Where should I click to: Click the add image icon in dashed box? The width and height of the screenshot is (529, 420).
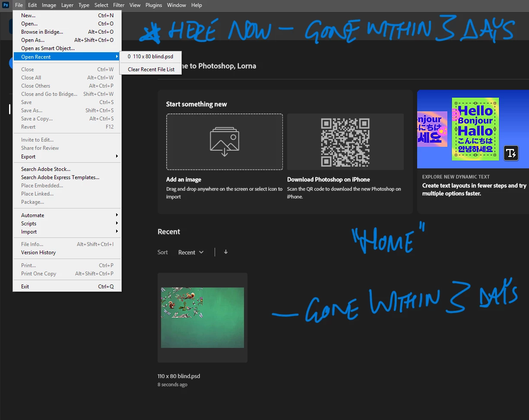(225, 142)
